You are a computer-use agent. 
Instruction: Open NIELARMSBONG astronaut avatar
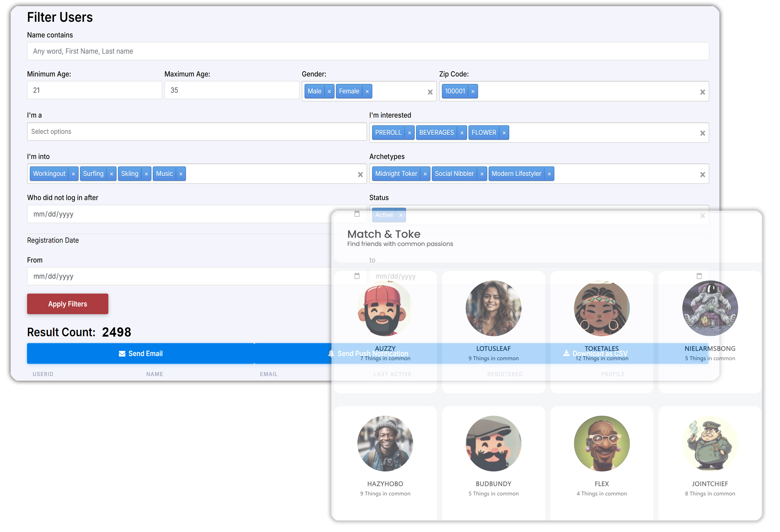pos(710,308)
